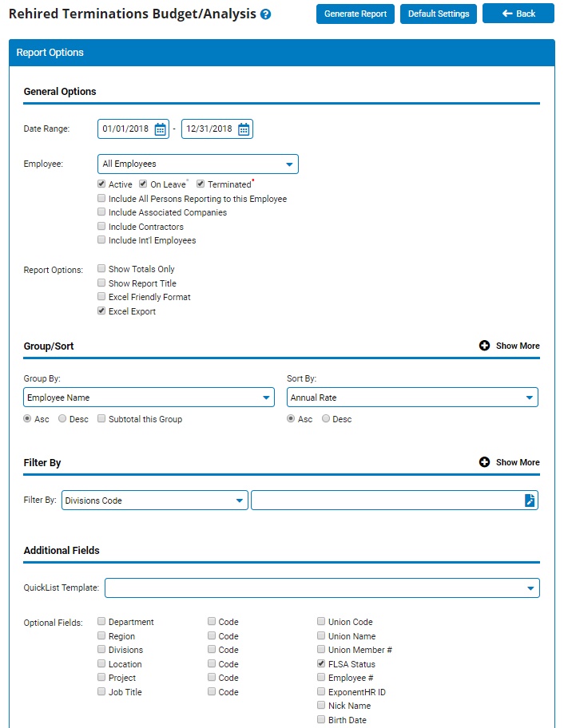Check Include Associated Companies
The height and width of the screenshot is (728, 564).
(x=101, y=212)
